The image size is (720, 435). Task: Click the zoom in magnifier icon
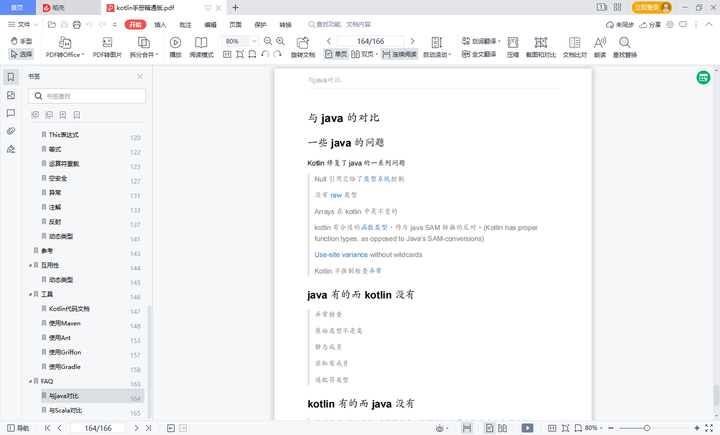pos(281,41)
